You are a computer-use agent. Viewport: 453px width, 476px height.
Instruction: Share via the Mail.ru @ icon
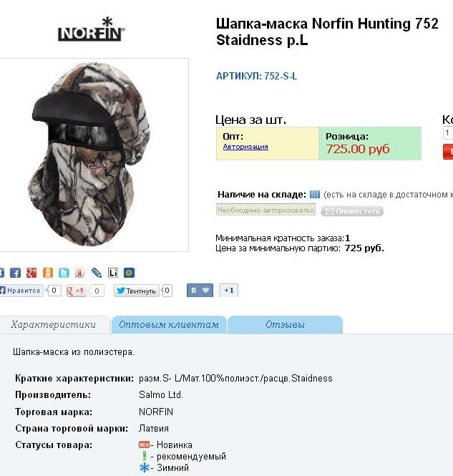[x=129, y=273]
